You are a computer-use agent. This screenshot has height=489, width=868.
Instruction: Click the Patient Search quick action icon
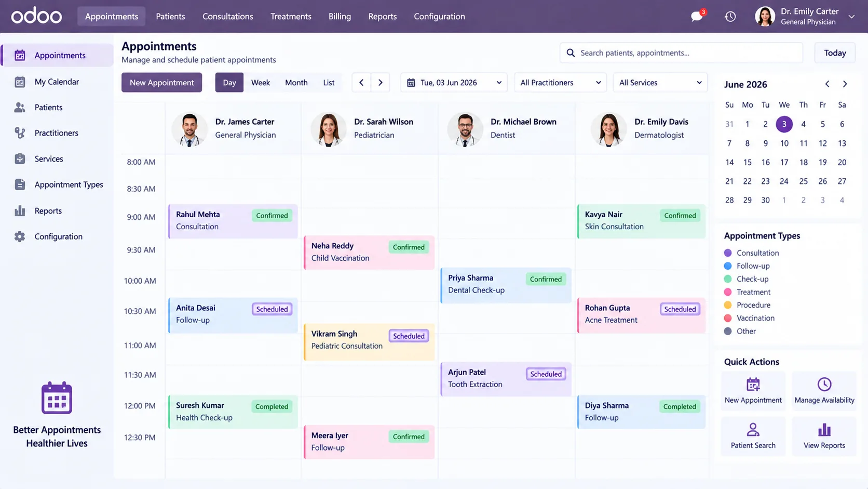click(x=753, y=430)
